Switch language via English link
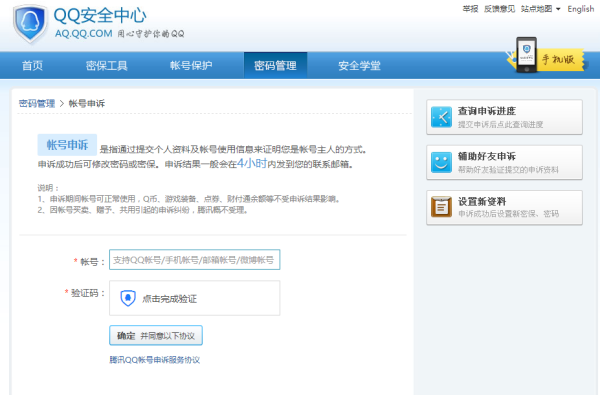Viewport: 600px width, 395px height. (580, 9)
